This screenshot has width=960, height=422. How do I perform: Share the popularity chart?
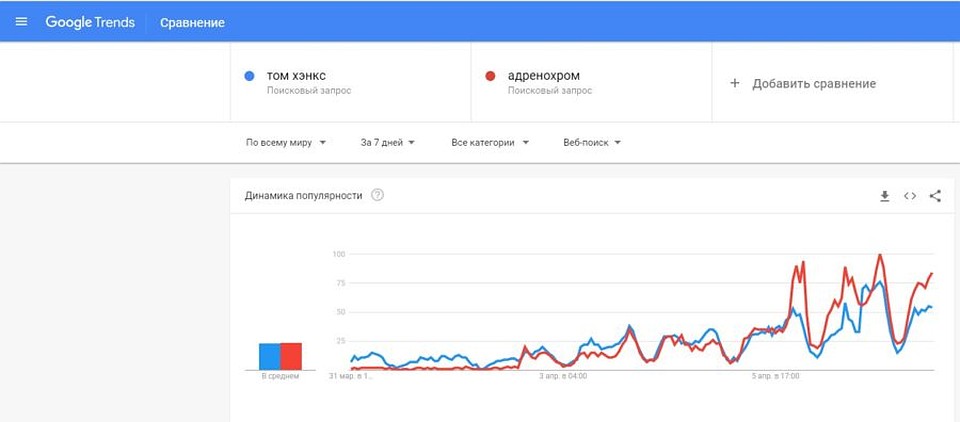click(935, 196)
